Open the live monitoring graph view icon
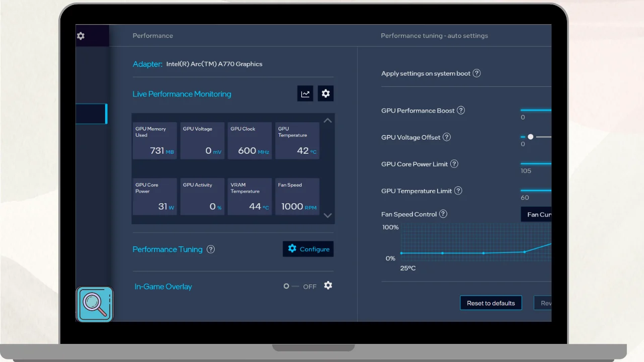This screenshot has height=362, width=644. point(305,94)
